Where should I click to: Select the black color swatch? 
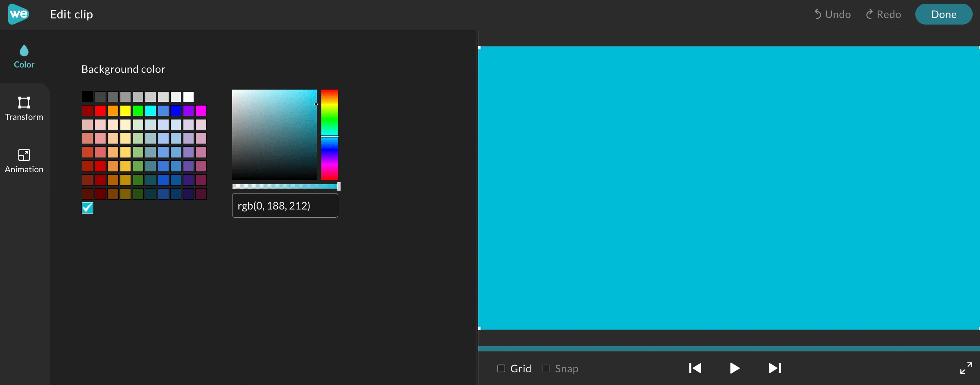click(87, 97)
